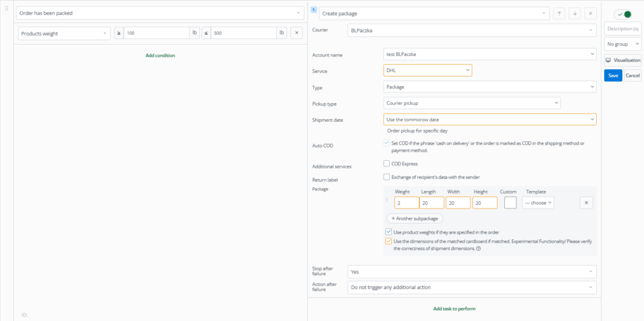644x321 pixels.
Task: Delete subpackage row 1
Action: pos(586,203)
